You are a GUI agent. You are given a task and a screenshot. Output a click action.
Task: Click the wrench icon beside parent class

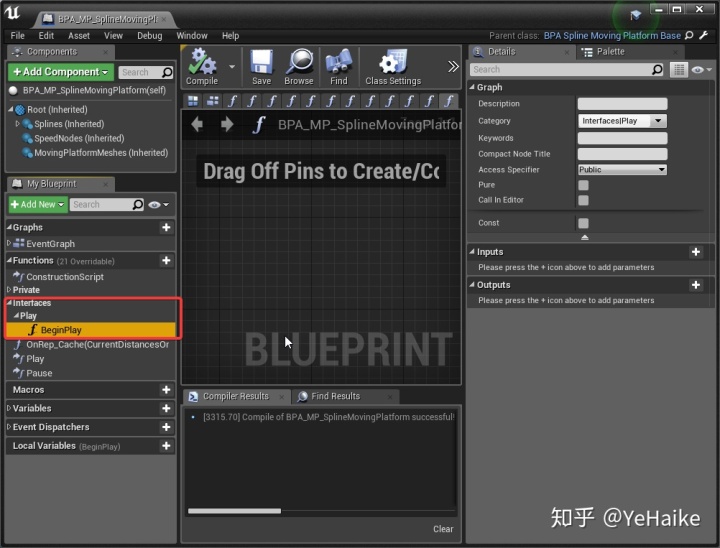point(703,35)
